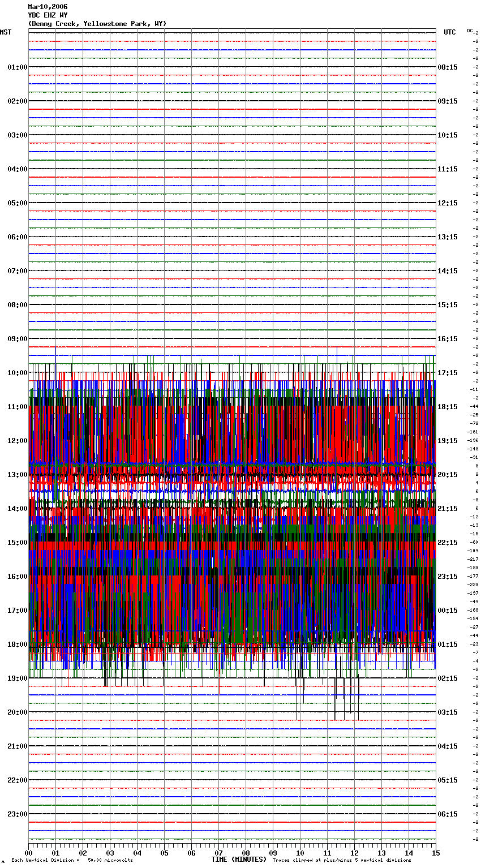
Task: Click the DC offset column header
Action: pos(470,31)
